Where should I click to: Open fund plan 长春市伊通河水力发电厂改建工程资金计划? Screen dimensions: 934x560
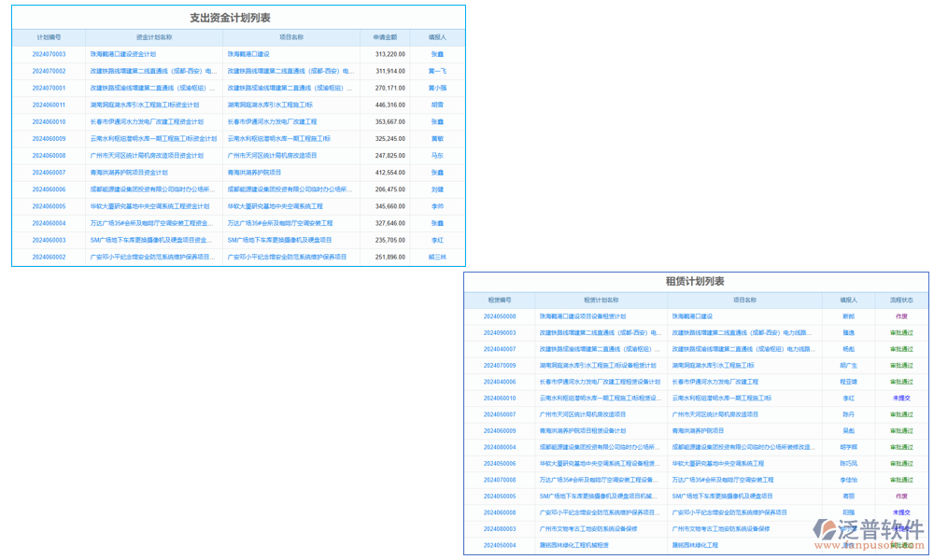[148, 122]
